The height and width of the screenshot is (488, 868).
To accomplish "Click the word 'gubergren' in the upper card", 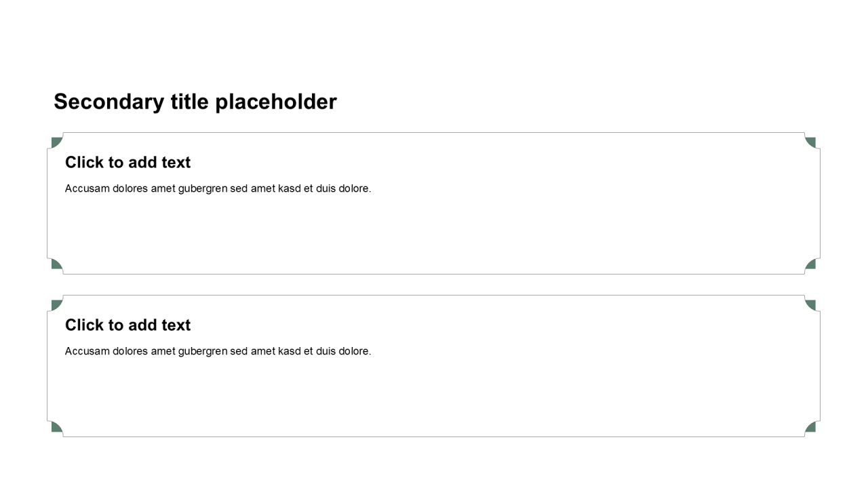I will 203,188.
